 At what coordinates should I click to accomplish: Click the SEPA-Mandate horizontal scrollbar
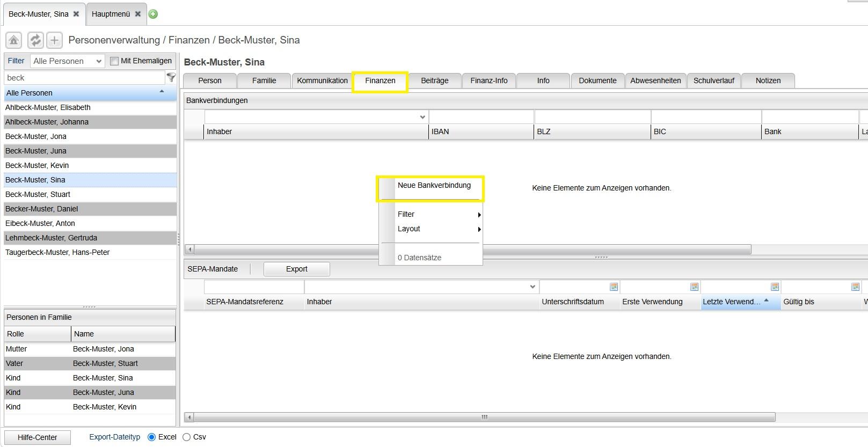485,417
